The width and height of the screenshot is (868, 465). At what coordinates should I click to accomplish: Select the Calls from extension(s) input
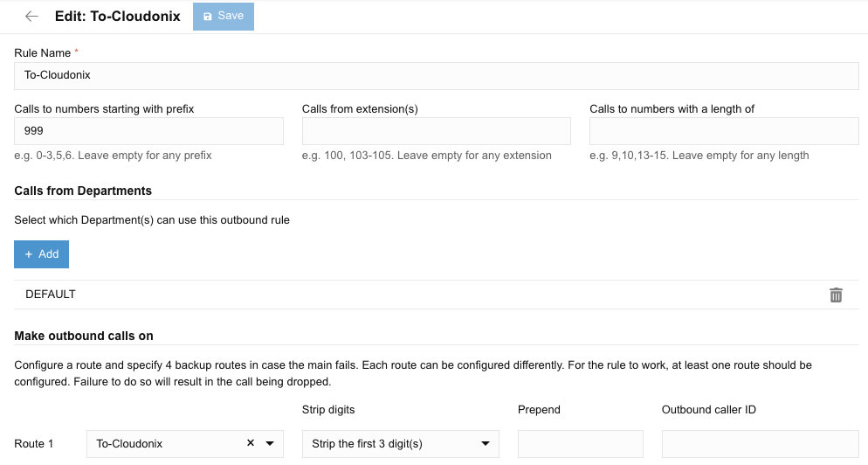436,131
